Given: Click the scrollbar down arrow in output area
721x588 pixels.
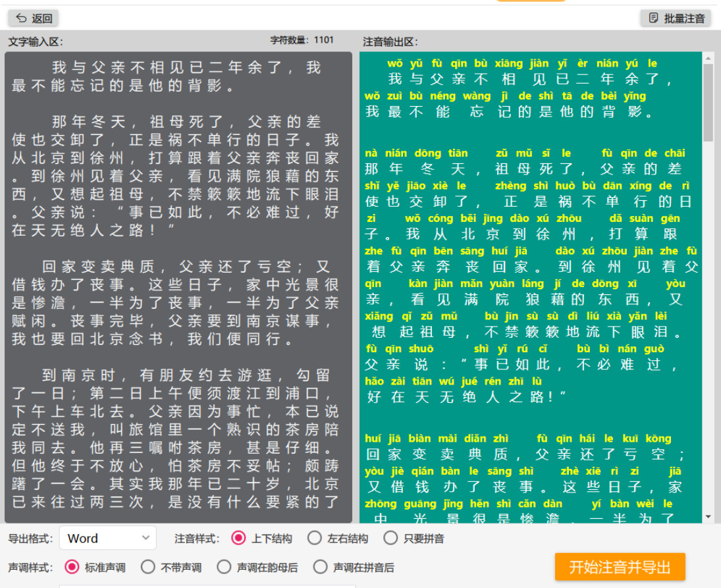Looking at the screenshot, I should [x=708, y=517].
